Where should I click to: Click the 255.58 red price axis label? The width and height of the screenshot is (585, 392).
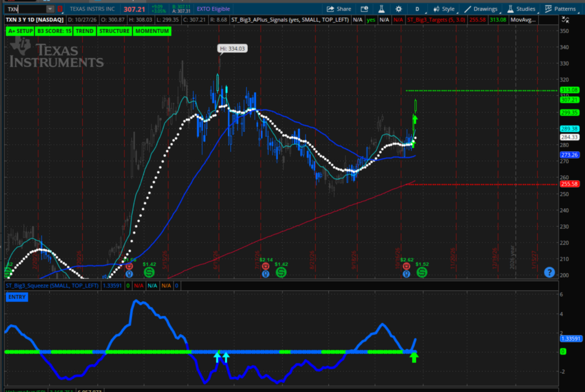click(570, 184)
